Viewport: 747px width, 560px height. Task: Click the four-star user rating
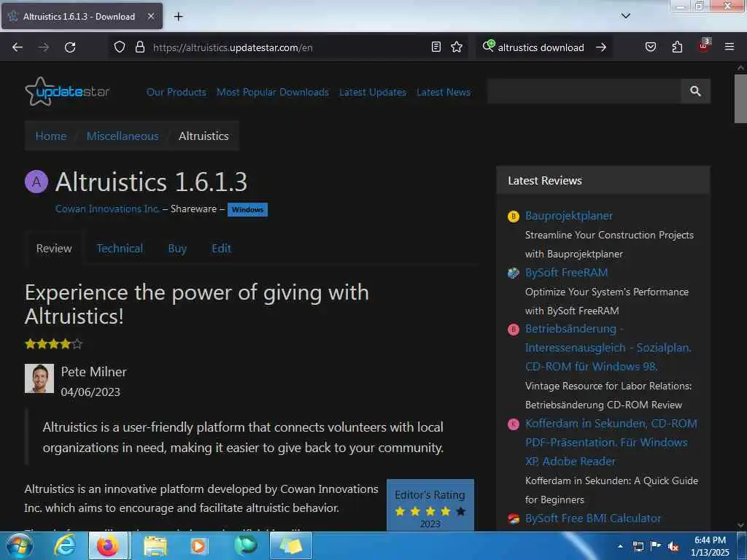pyautogui.click(x=53, y=344)
